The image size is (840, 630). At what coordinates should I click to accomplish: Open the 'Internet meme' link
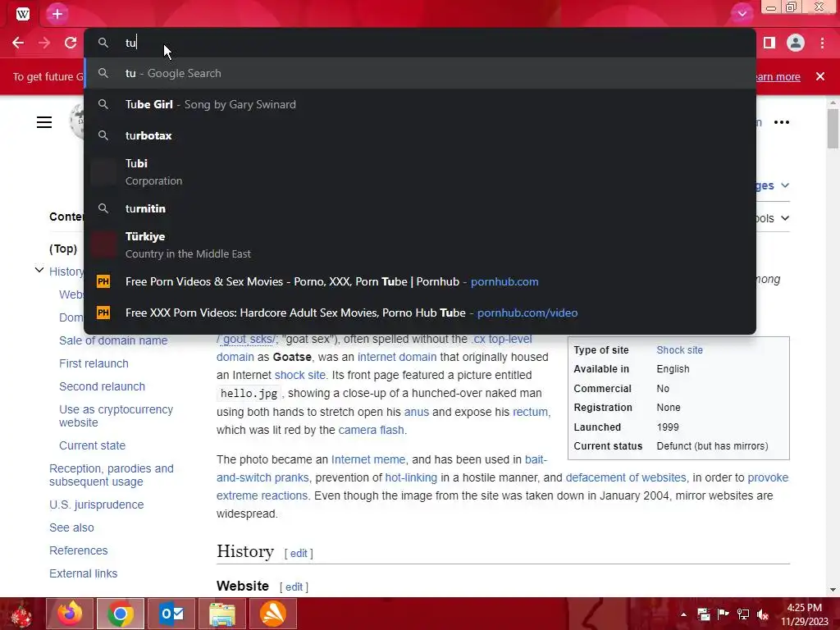coord(368,459)
